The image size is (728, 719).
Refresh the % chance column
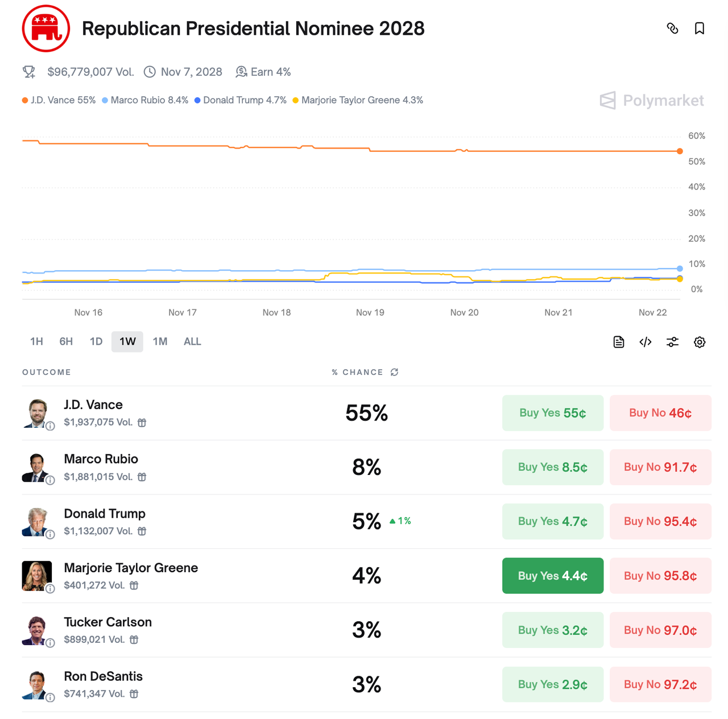click(x=394, y=372)
